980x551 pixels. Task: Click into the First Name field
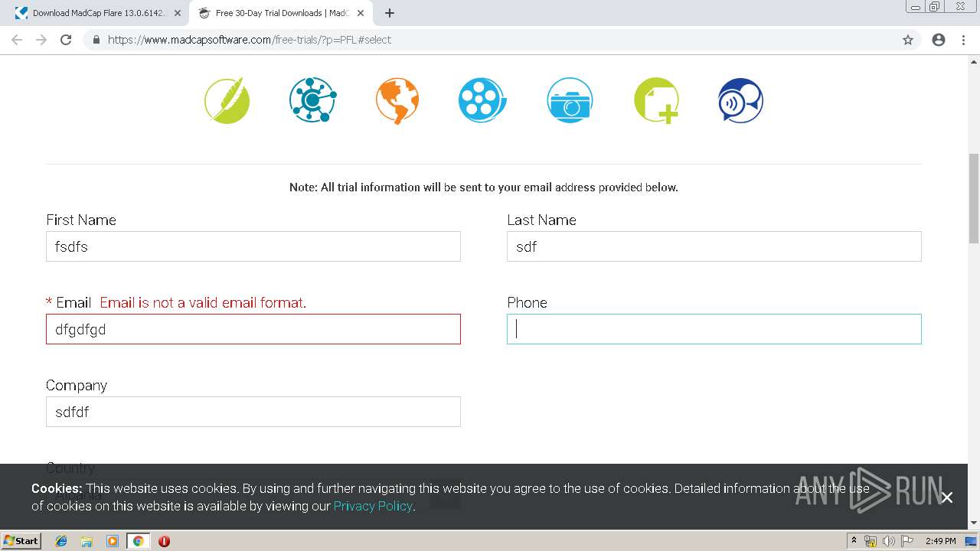coord(253,246)
